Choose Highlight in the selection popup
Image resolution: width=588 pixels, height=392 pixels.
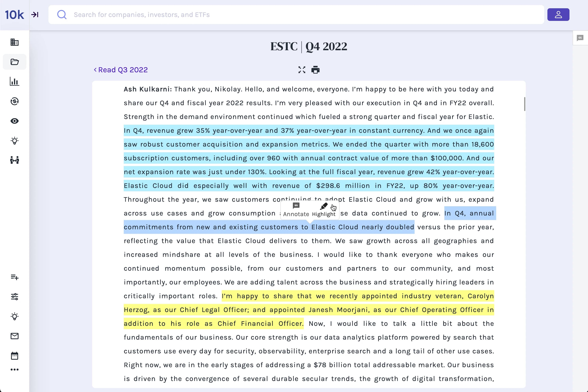pyautogui.click(x=324, y=210)
